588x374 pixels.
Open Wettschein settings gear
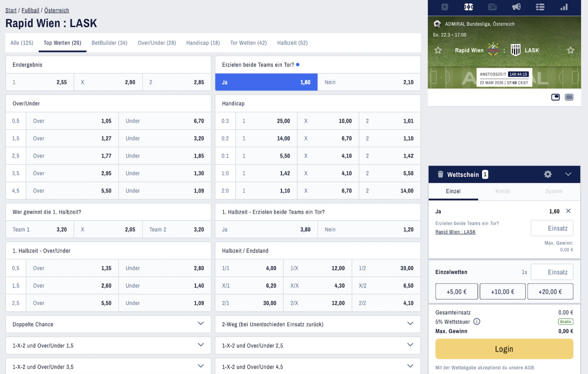[548, 174]
